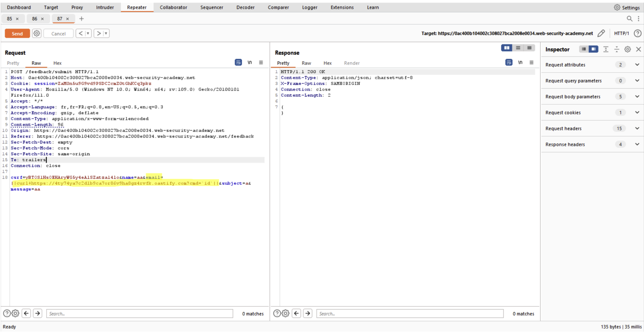Toggle word wrap icon in Request panel
The image size is (644, 333).
pyautogui.click(x=238, y=63)
